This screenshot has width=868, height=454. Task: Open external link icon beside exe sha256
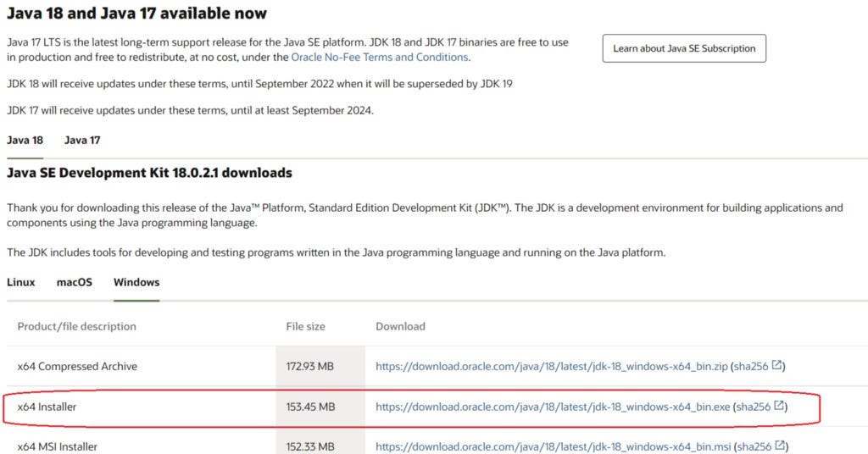point(779,406)
